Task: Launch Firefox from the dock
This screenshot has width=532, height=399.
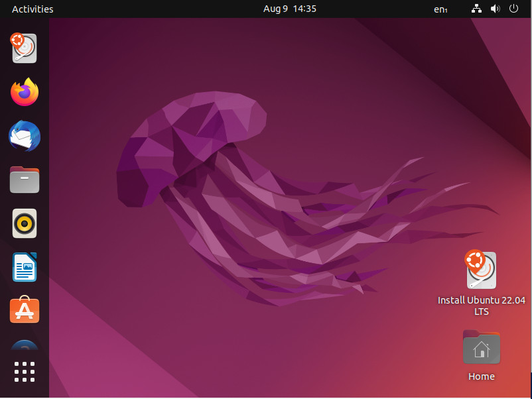Action: coord(24,92)
